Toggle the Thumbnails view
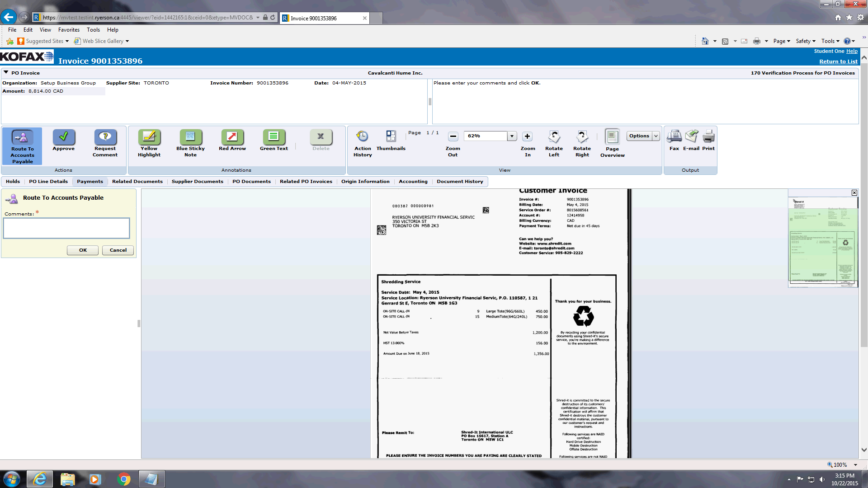The height and width of the screenshot is (488, 868). (391, 136)
